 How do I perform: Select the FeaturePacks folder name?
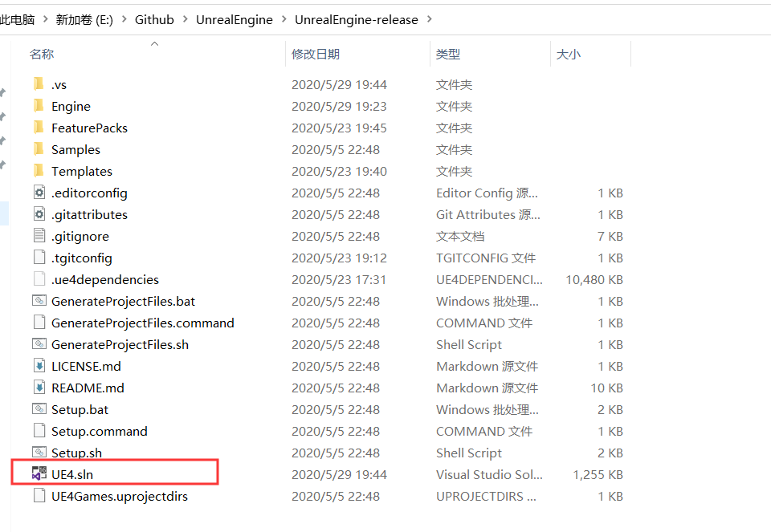[89, 128]
